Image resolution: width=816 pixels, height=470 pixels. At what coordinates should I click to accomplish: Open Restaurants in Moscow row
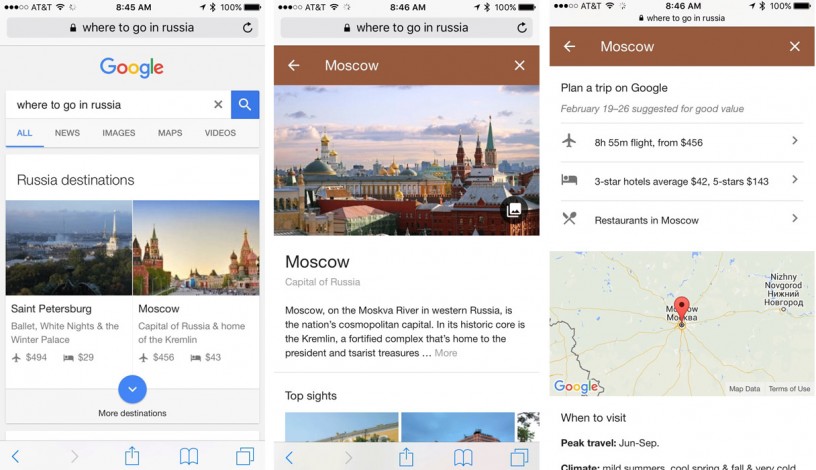(682, 220)
